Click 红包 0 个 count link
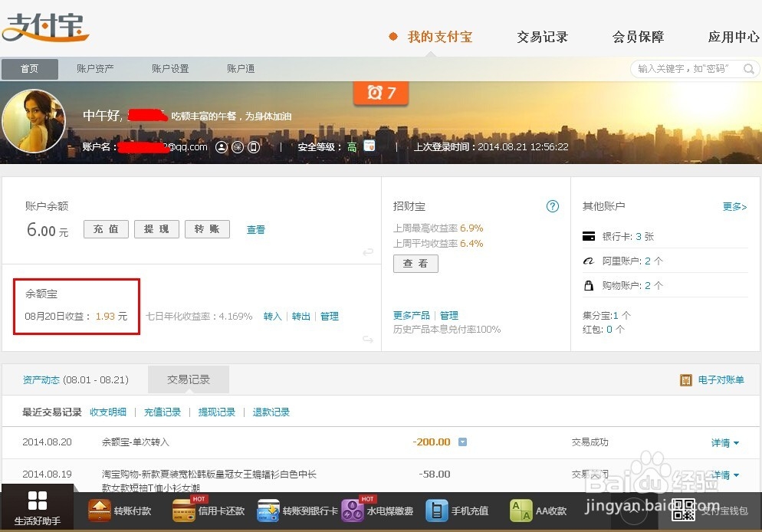Screen dimensions: 762x532 tap(609, 330)
